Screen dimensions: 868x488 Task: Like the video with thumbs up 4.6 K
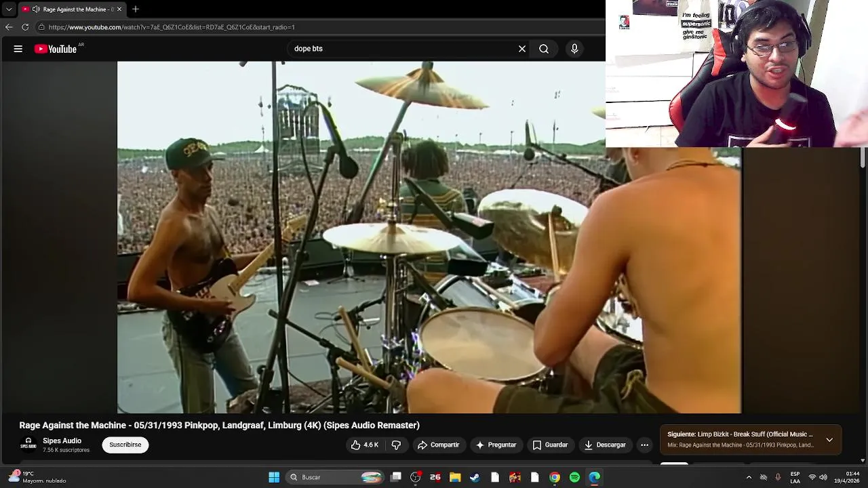point(365,445)
